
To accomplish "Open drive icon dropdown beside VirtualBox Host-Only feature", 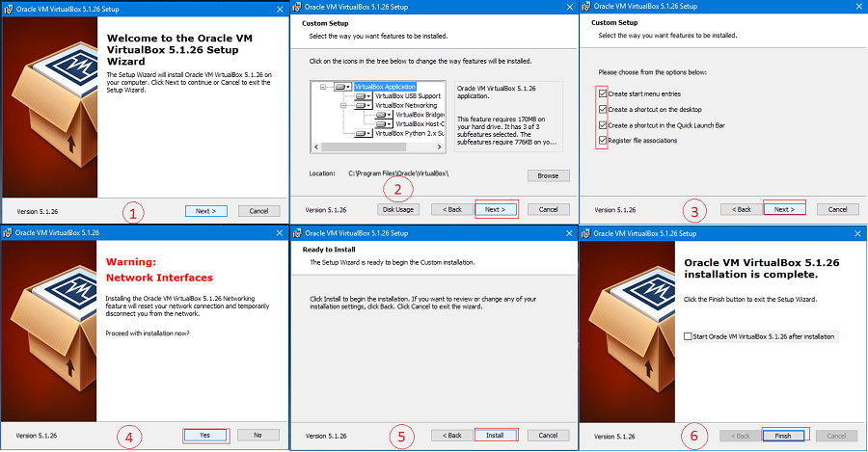I will point(384,124).
